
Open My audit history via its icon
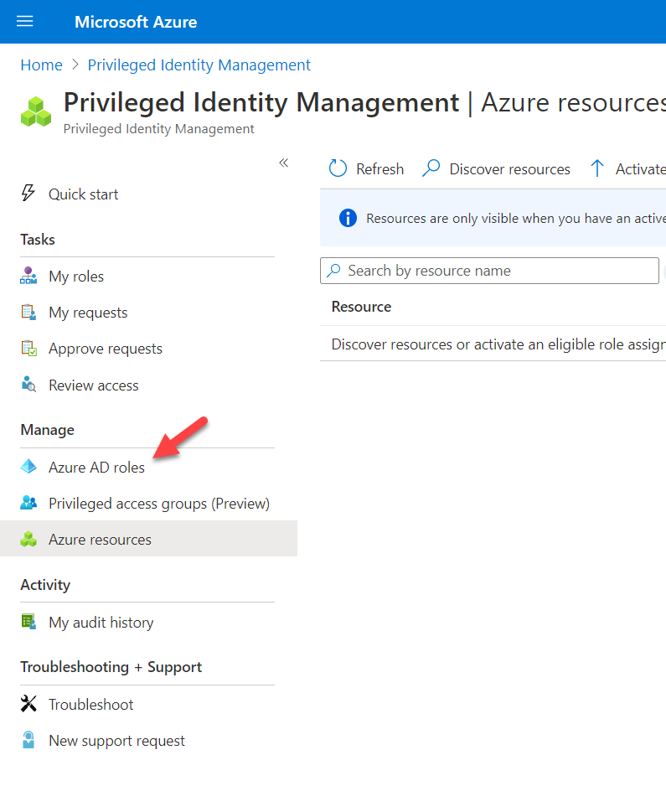click(29, 622)
